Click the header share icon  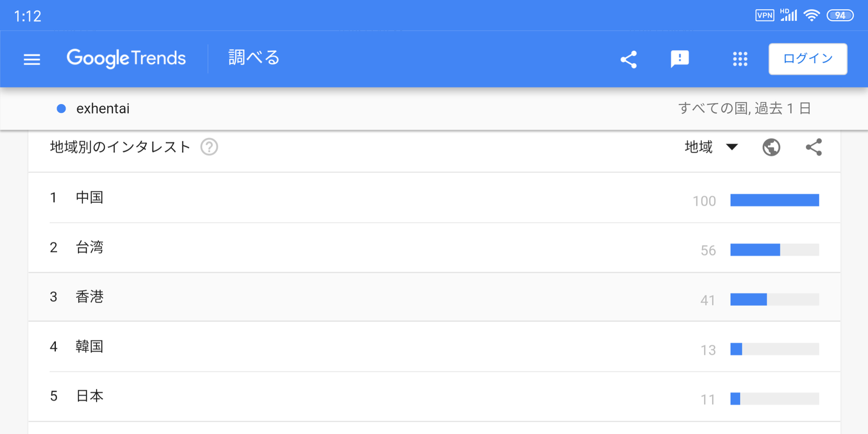(628, 59)
